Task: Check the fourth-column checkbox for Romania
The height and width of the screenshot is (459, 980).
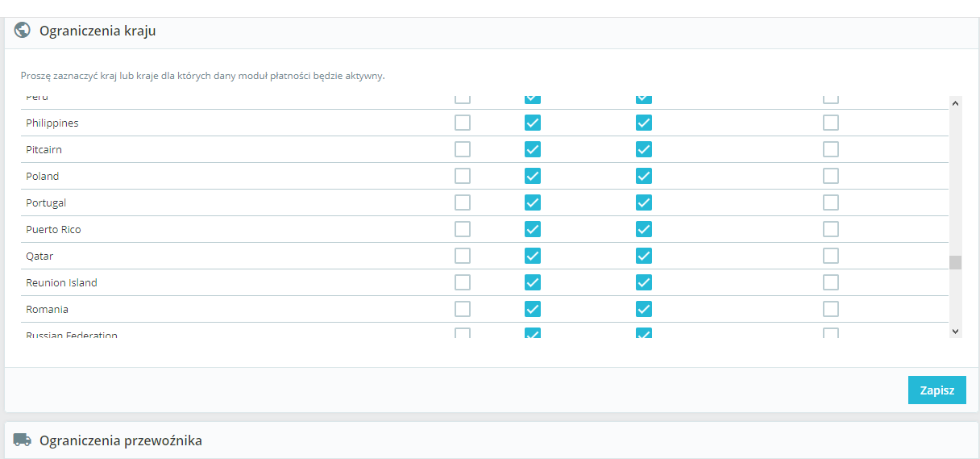Action: click(x=831, y=309)
